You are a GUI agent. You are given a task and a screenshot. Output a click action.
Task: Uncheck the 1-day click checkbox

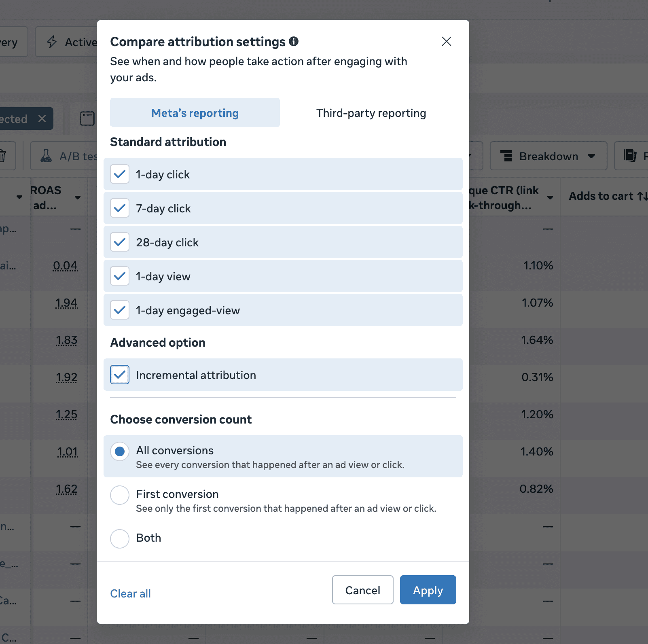pos(120,174)
